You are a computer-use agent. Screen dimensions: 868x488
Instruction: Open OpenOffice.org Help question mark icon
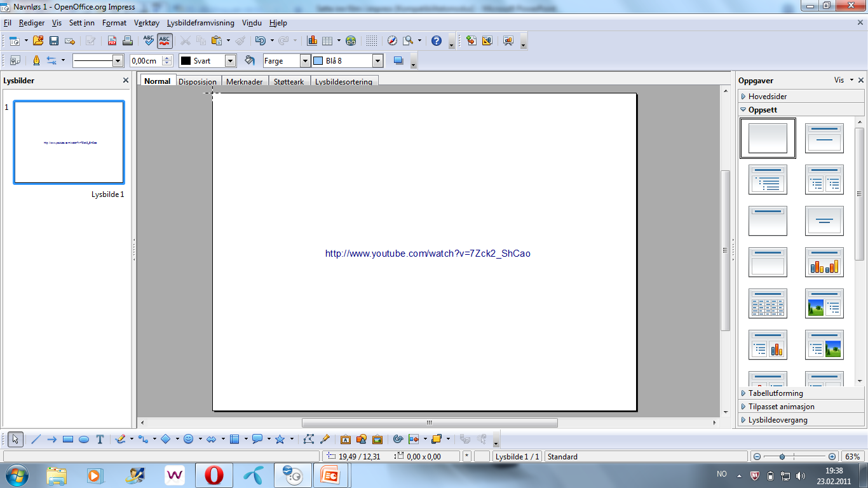tap(437, 41)
